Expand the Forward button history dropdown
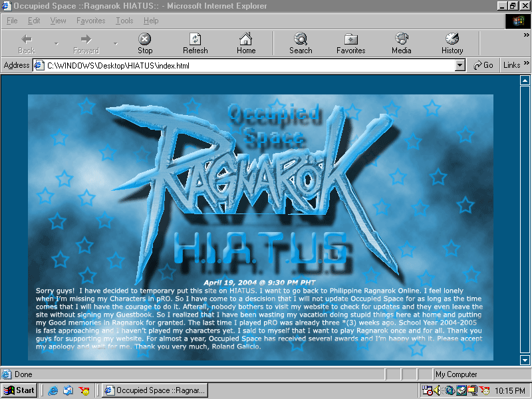Image resolution: width=532 pixels, height=399 pixels. click(x=116, y=44)
